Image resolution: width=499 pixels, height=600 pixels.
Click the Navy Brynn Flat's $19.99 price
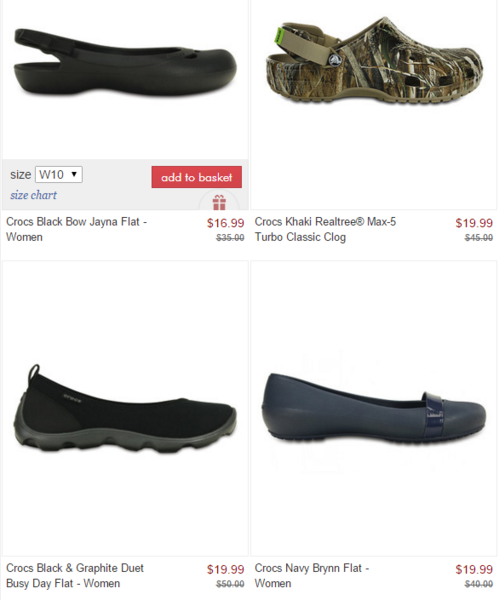coord(474,569)
